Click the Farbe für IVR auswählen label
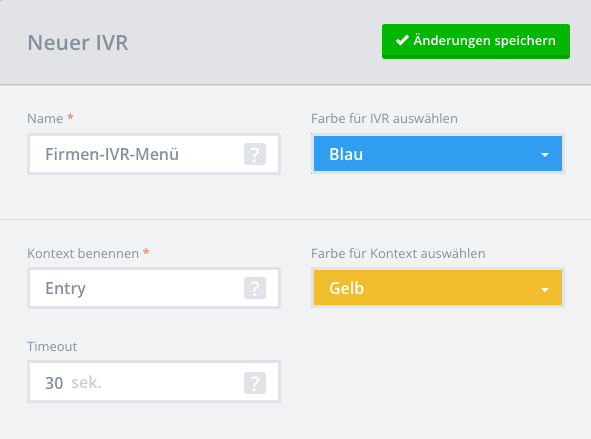The image size is (591, 439). (x=384, y=119)
